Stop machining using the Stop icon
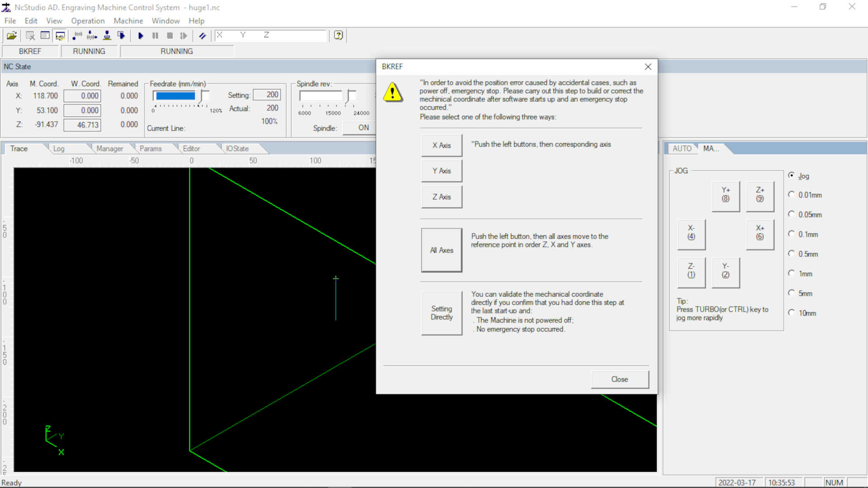 (170, 36)
